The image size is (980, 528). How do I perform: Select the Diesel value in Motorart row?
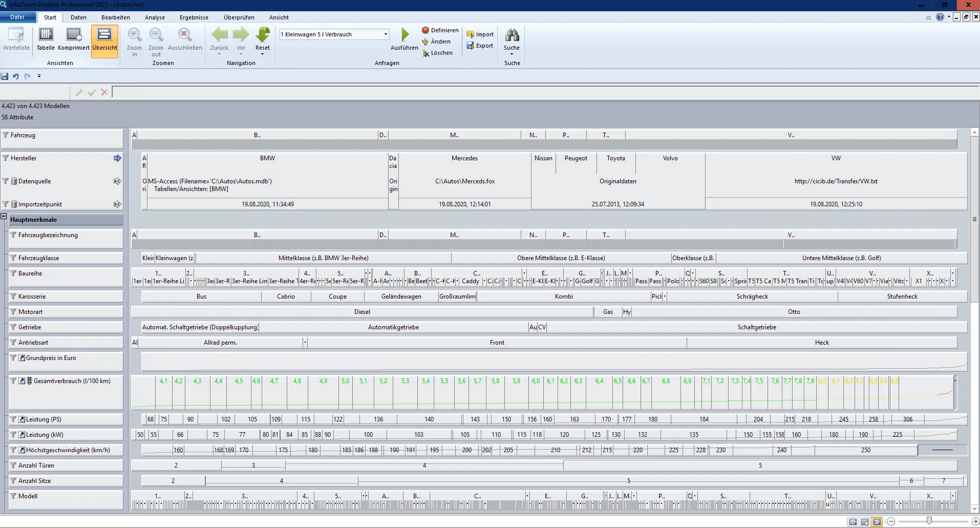[x=361, y=312]
